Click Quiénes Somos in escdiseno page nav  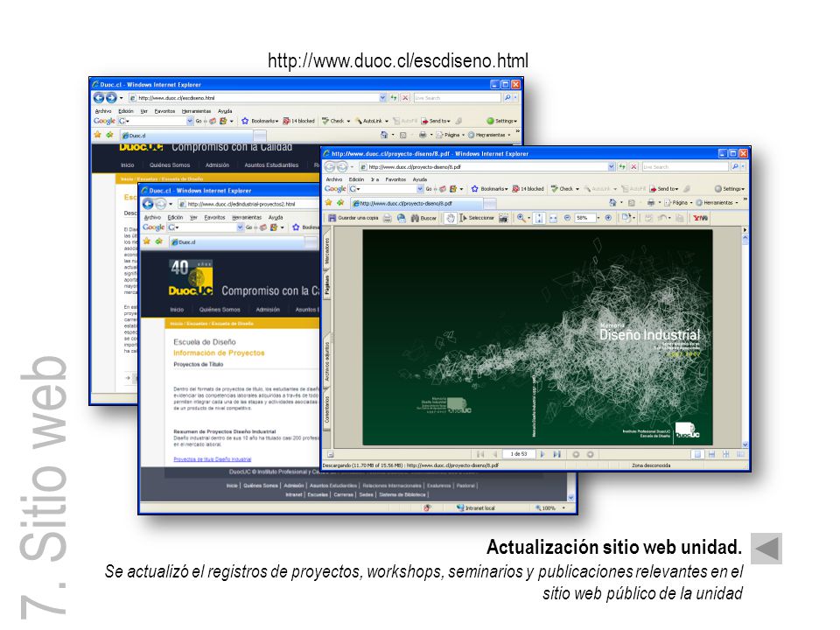(x=170, y=165)
